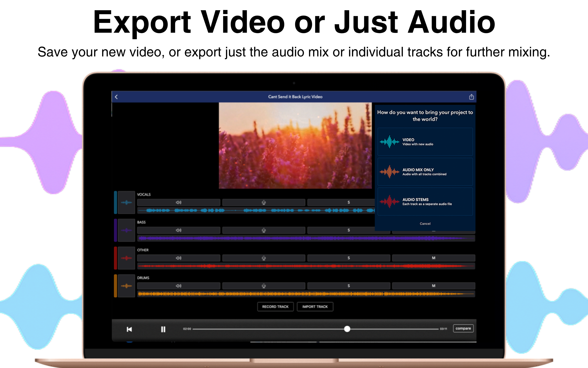Click the VOCALS track waveform thumbnail

pos(126,202)
